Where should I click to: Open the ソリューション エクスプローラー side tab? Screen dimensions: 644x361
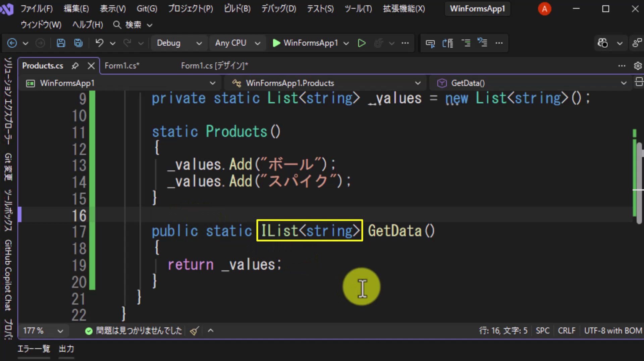[x=8, y=101]
